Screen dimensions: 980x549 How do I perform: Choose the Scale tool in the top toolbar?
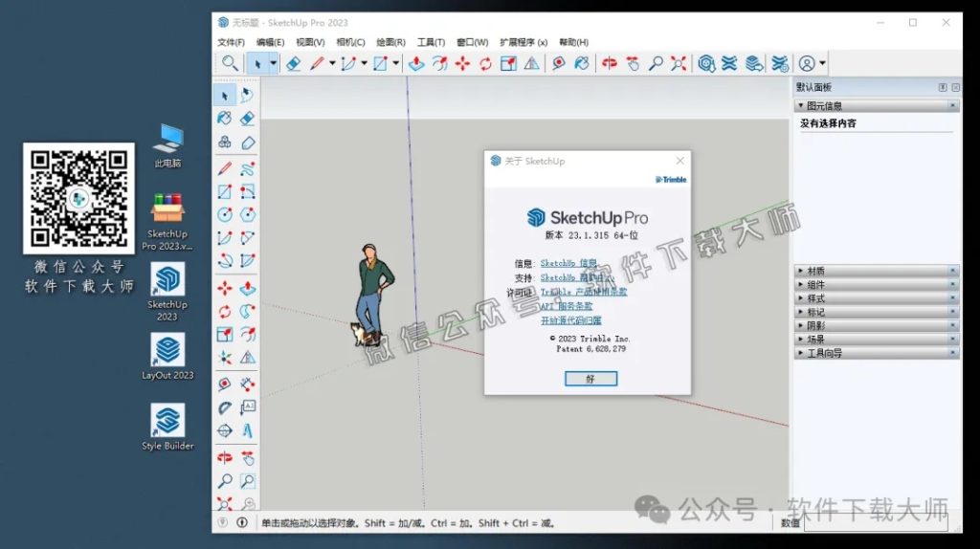coord(508,63)
